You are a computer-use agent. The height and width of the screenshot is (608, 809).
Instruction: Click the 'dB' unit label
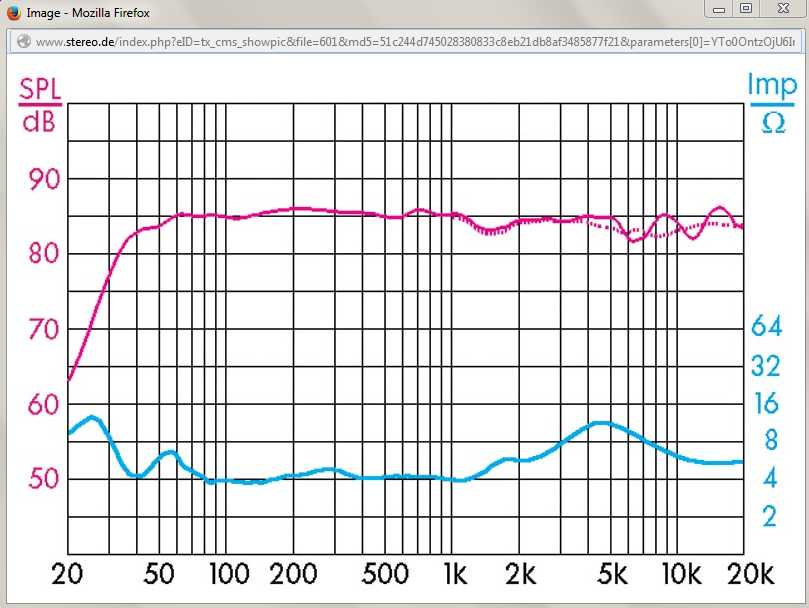pos(39,123)
